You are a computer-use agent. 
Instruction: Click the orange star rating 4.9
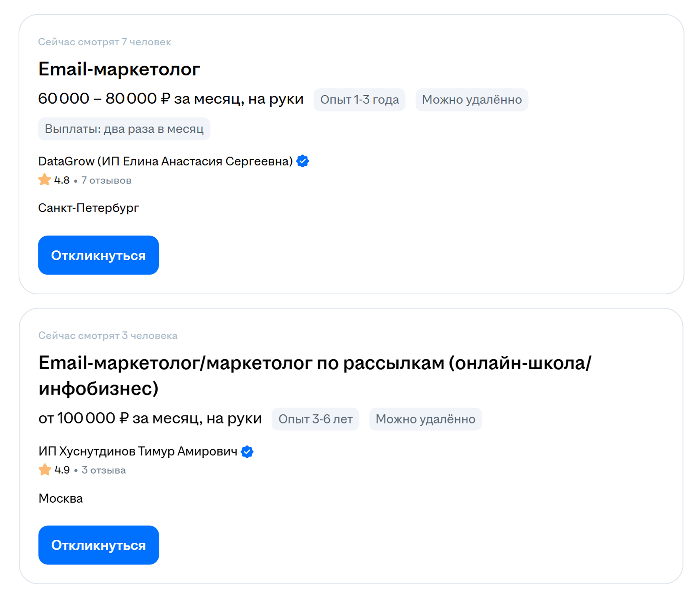click(45, 470)
